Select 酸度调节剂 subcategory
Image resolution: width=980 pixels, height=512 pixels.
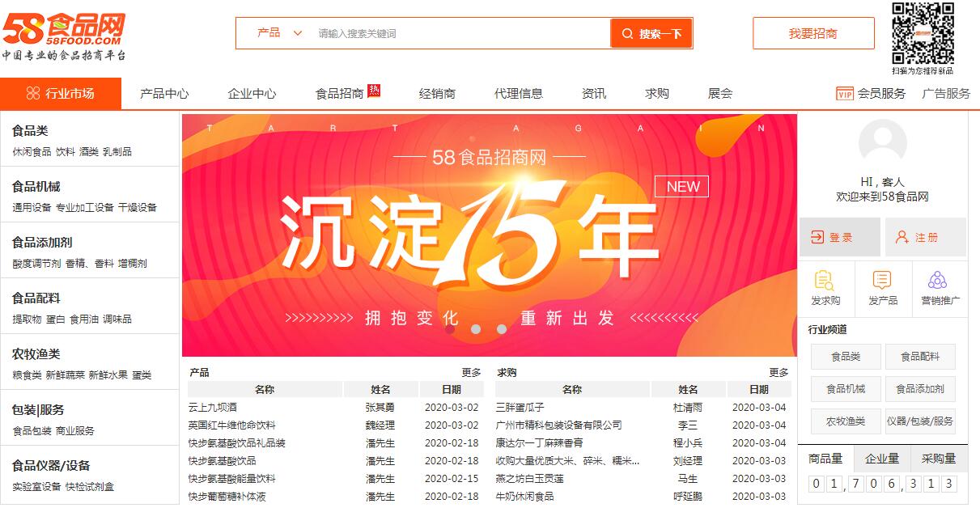[x=36, y=264]
